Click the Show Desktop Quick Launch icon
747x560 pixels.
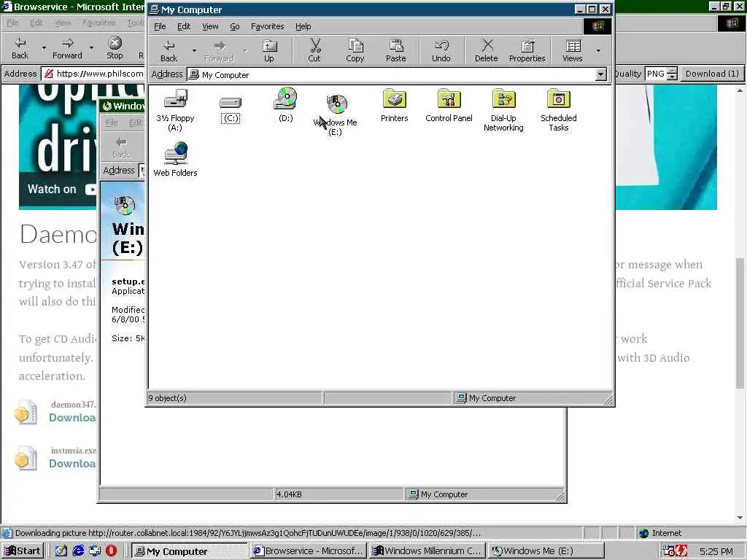(61, 551)
